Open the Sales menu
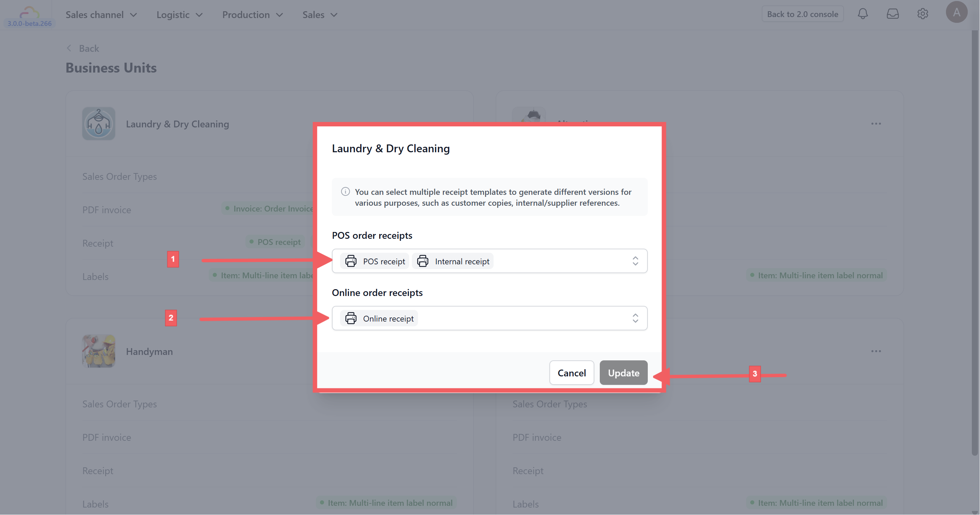Screen dimensions: 980x515 point(320,15)
